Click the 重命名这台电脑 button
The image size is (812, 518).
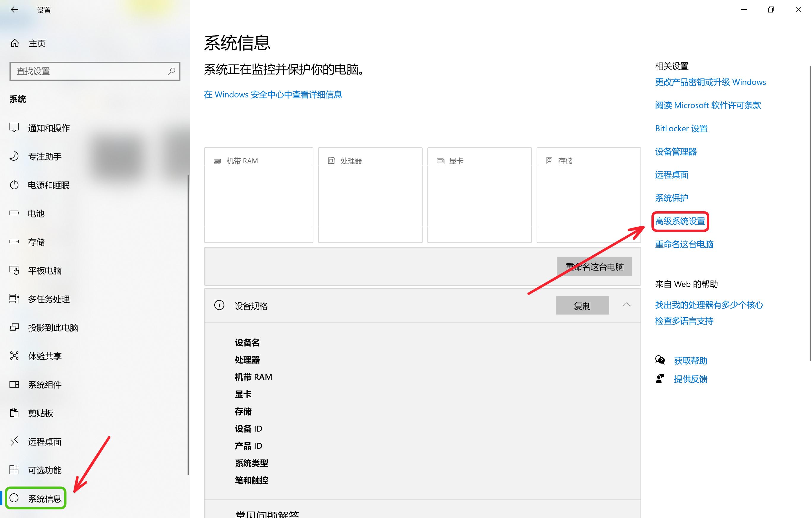(594, 266)
